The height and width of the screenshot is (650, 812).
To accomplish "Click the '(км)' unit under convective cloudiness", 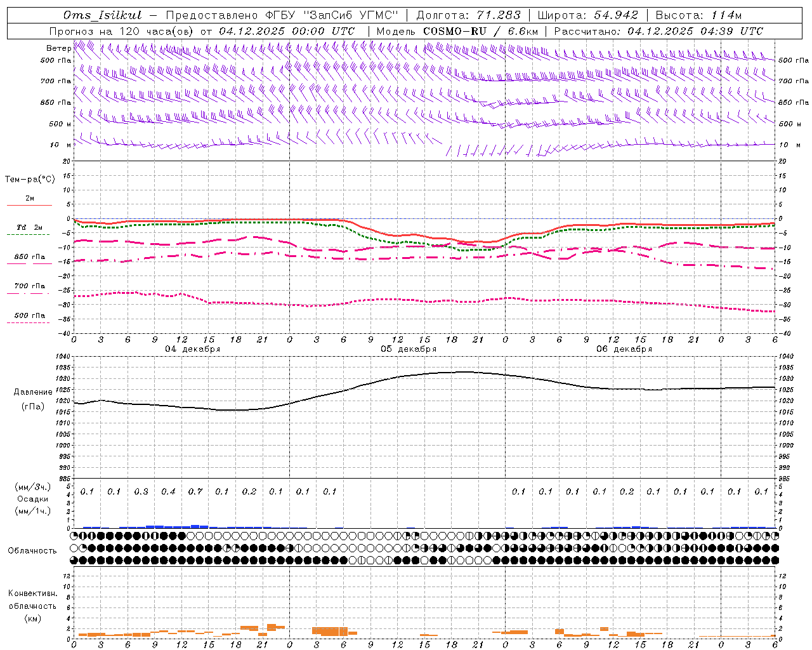I will click(32, 618).
